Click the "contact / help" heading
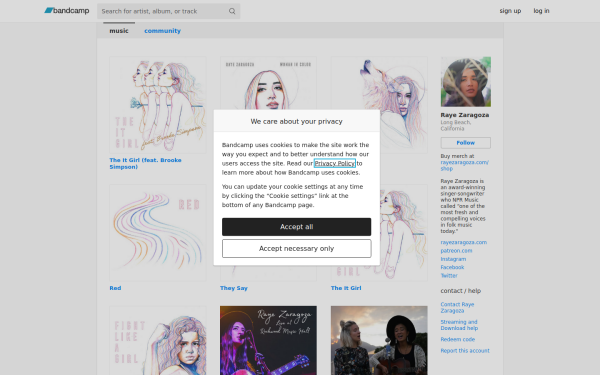The image size is (600, 375). [460, 291]
